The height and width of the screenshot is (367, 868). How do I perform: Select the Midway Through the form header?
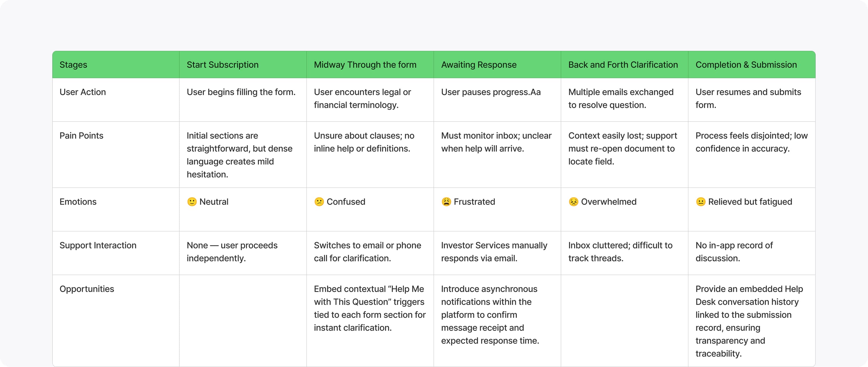370,65
